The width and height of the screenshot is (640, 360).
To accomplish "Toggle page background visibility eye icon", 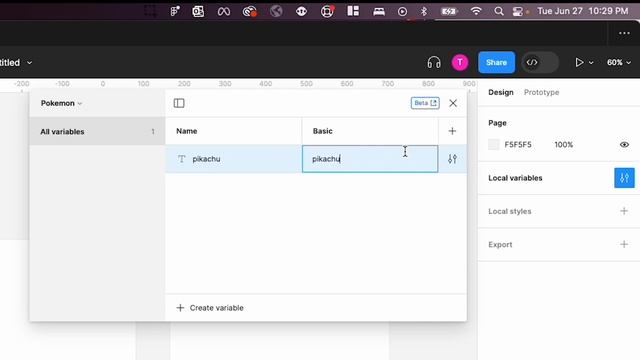I will [x=624, y=144].
